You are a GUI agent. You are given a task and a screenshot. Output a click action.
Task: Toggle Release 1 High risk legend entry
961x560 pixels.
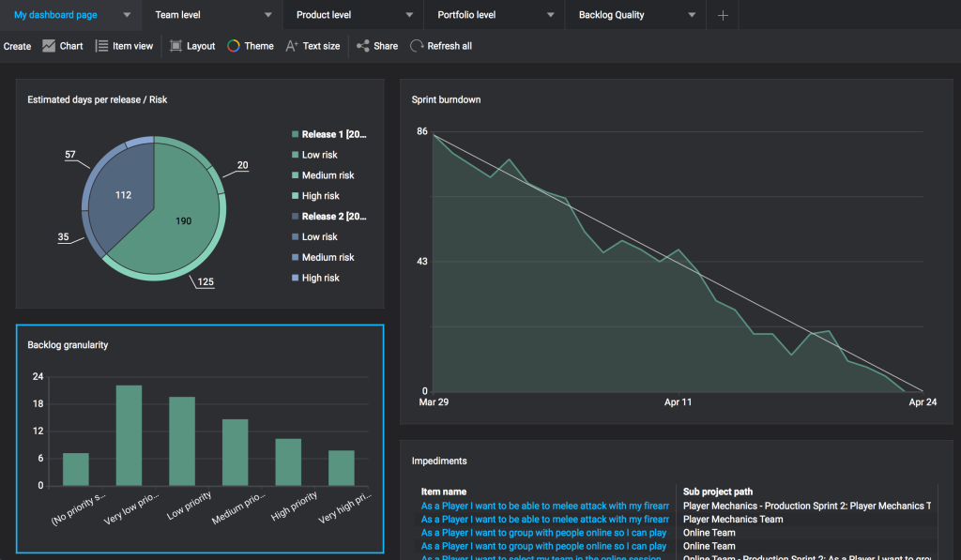coord(320,196)
